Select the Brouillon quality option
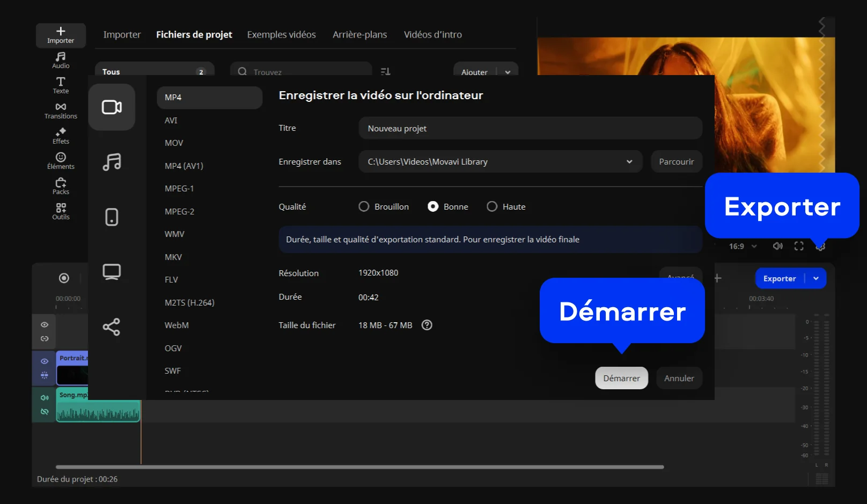Viewport: 867px width, 504px height. tap(364, 206)
